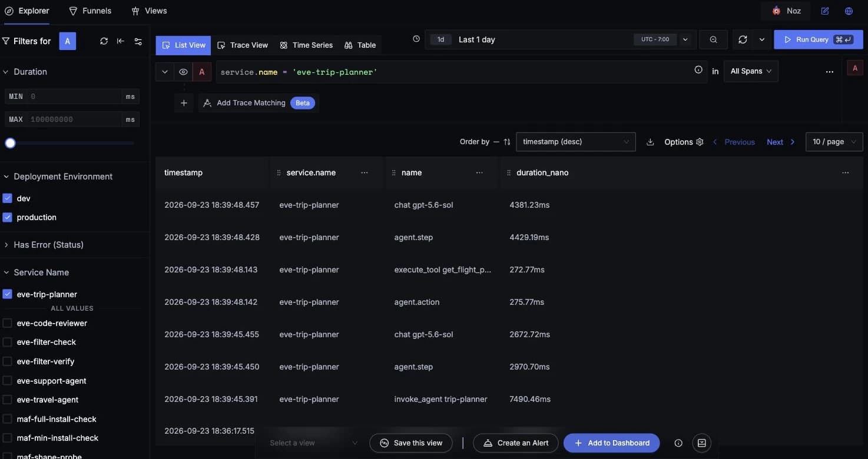Check the maf-min-install-check checkbox
Viewport: 868px width, 459px height.
8,438
